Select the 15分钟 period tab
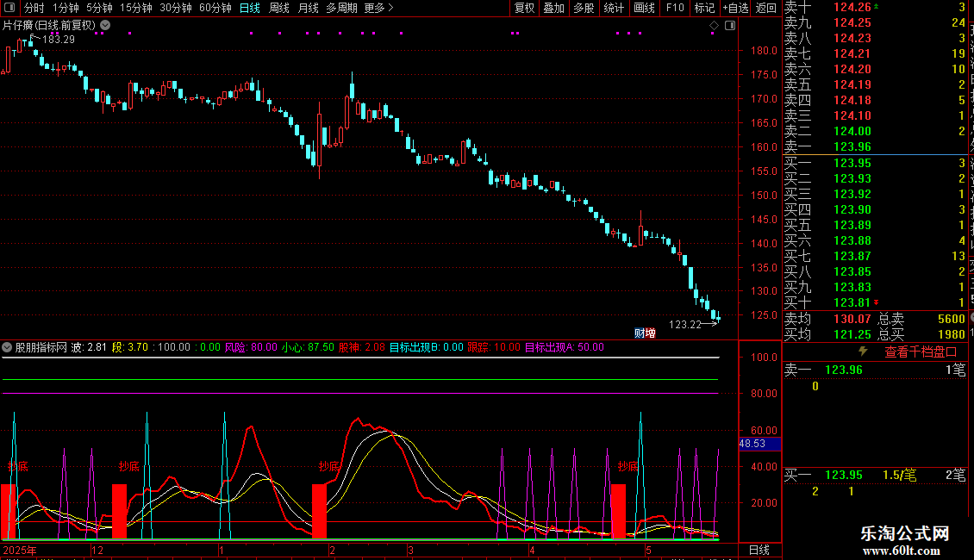Viewport: 974px width, 560px height. (135, 8)
